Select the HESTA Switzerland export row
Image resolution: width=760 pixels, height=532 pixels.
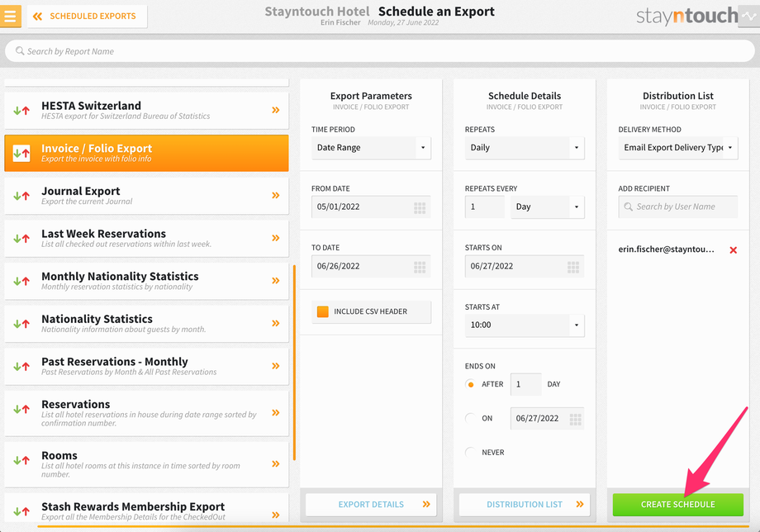(x=146, y=111)
